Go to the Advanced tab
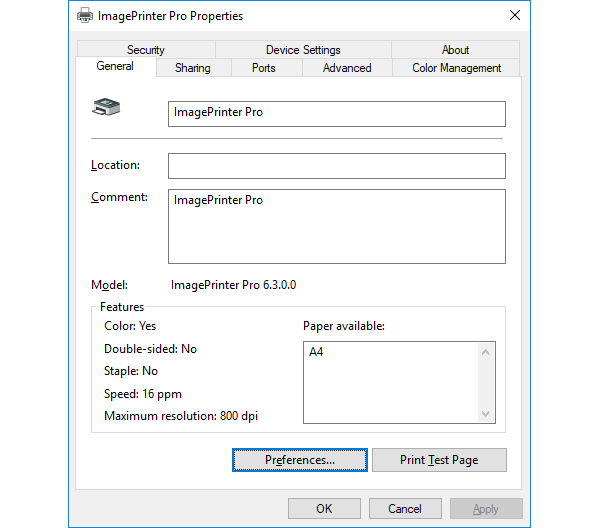 click(347, 68)
